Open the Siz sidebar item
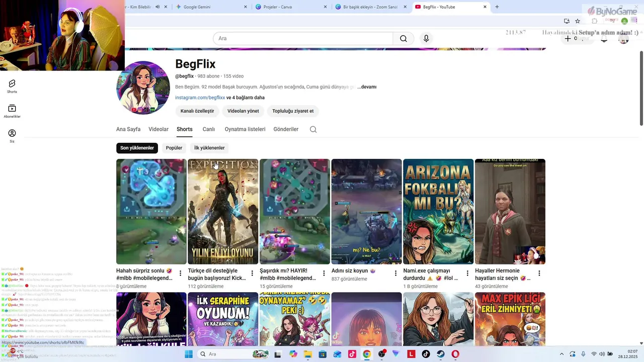 click(12, 136)
